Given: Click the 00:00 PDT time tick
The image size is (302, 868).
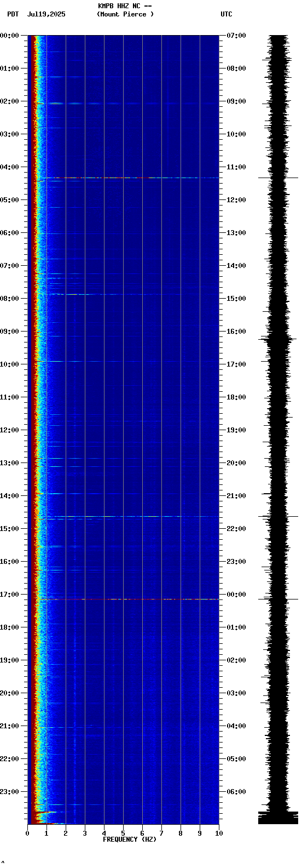Looking at the screenshot, I should pyautogui.click(x=9, y=36).
